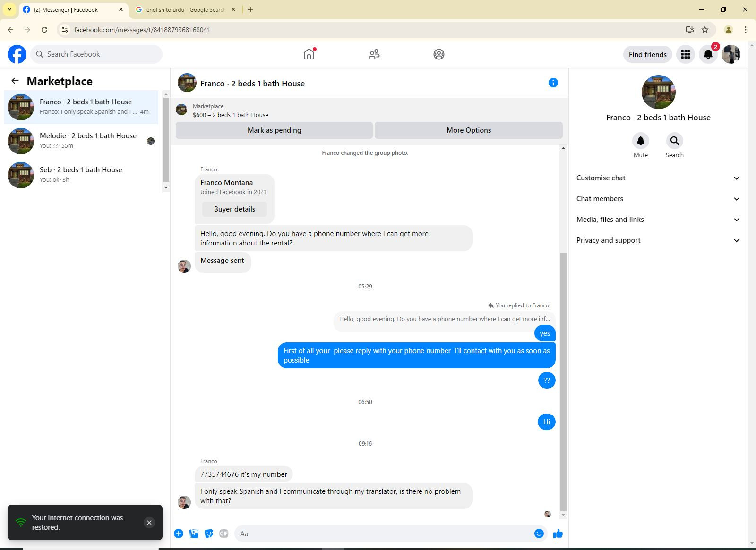Reload the page with browser refresh icon

[44, 30]
